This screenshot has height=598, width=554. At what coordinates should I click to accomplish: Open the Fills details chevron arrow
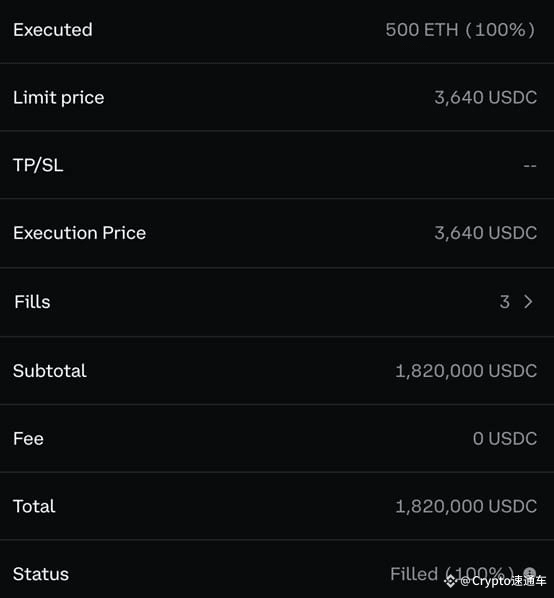click(x=528, y=302)
